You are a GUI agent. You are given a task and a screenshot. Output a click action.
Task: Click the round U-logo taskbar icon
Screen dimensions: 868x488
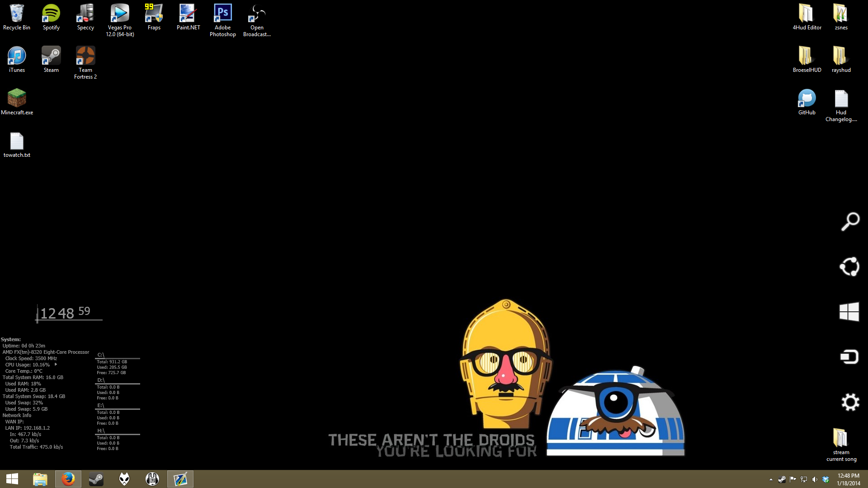coord(152,479)
